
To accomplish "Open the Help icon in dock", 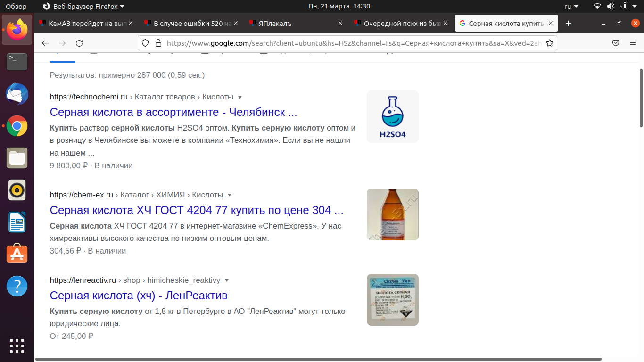I will [17, 286].
